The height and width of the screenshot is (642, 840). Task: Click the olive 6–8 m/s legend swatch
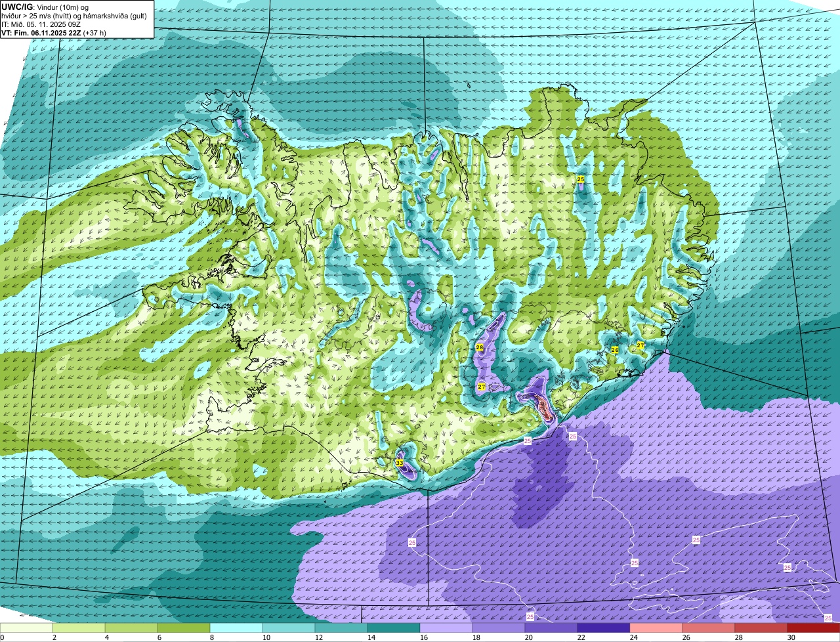point(184,628)
